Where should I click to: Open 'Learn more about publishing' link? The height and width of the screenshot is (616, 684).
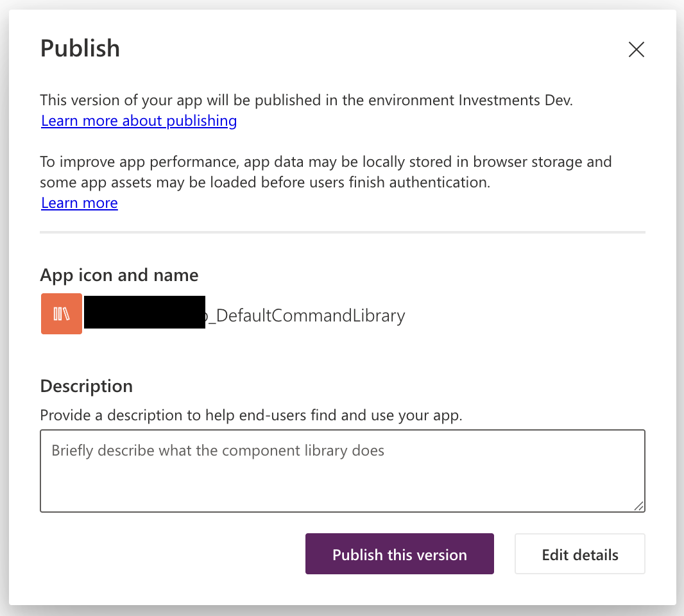[139, 121]
